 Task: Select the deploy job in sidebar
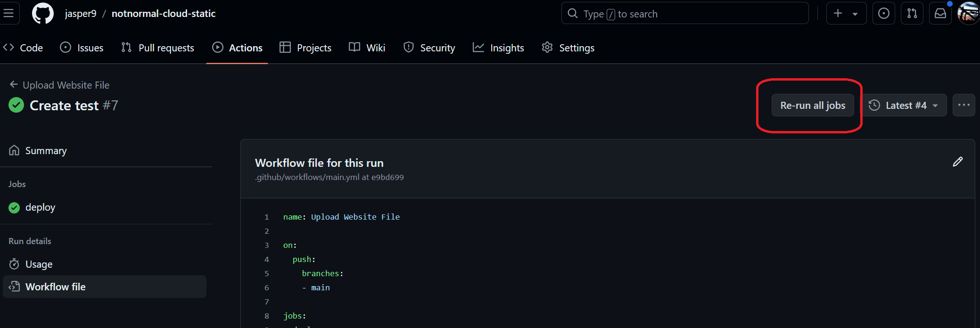(x=40, y=207)
